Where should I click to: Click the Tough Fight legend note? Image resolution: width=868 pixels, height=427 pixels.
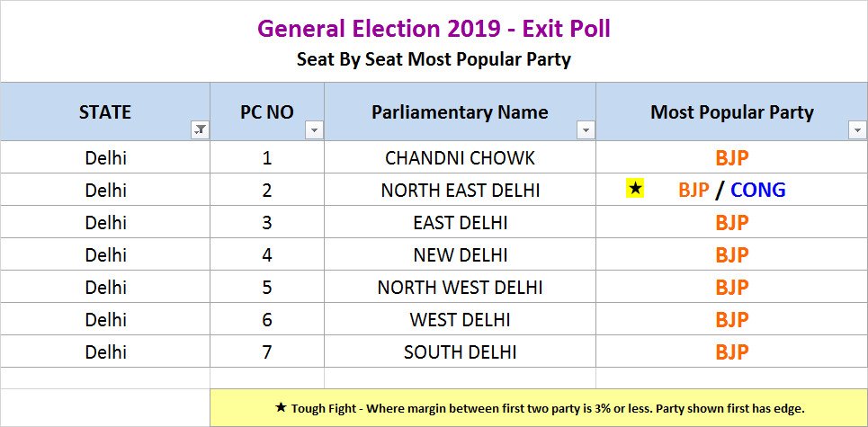click(538, 408)
